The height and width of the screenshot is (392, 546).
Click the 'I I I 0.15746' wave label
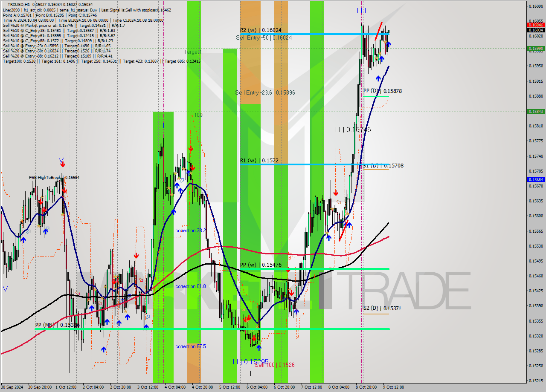pyautogui.click(x=353, y=130)
